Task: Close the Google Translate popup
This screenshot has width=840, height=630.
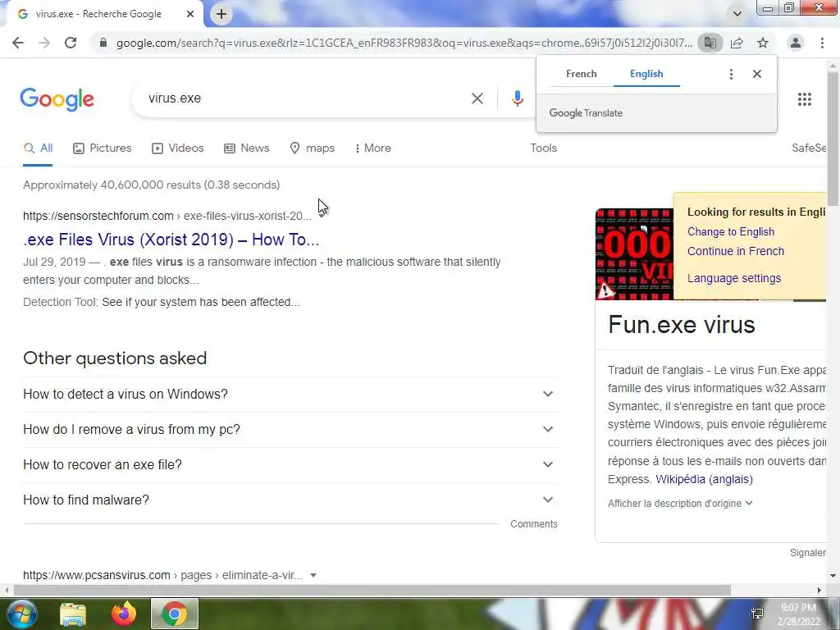Action: pyautogui.click(x=756, y=74)
